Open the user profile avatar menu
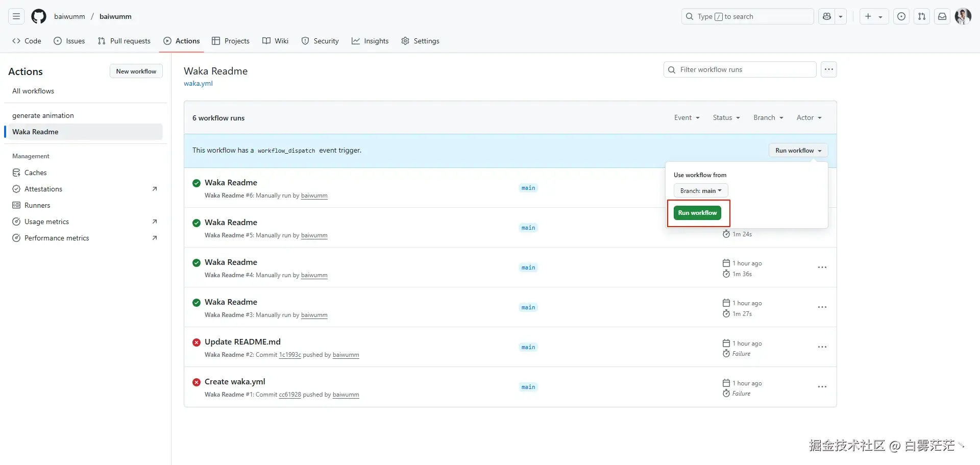980x465 pixels. click(963, 16)
